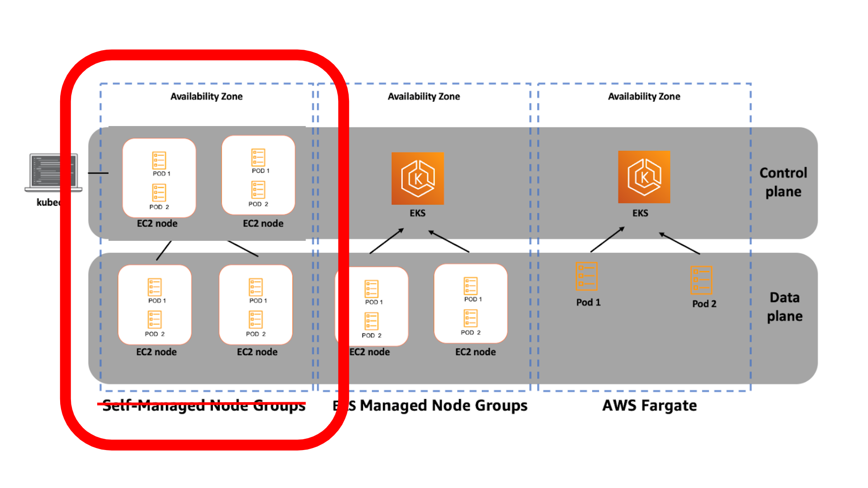Click the Self-Managed Node Groups caption

tap(204, 406)
